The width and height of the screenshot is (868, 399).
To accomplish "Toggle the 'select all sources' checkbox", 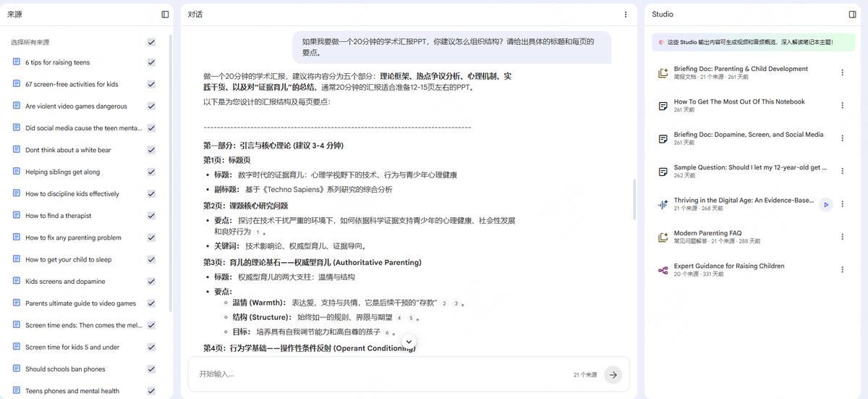I will pos(151,42).
